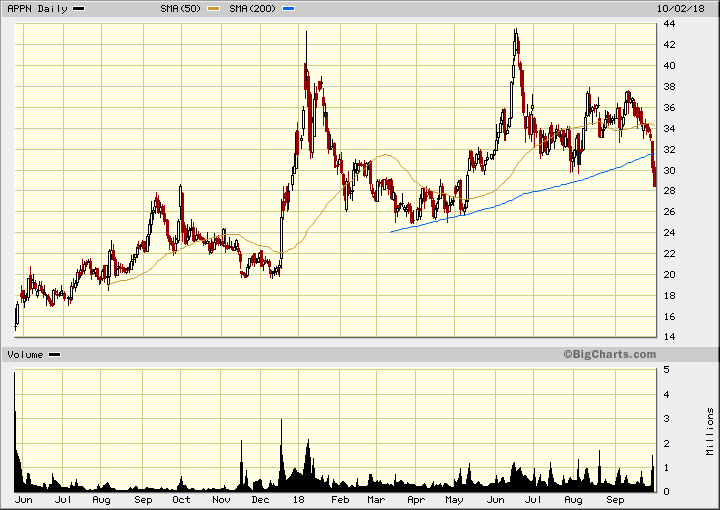Click the Millions axis label
This screenshot has width=720, height=510.
710,431
